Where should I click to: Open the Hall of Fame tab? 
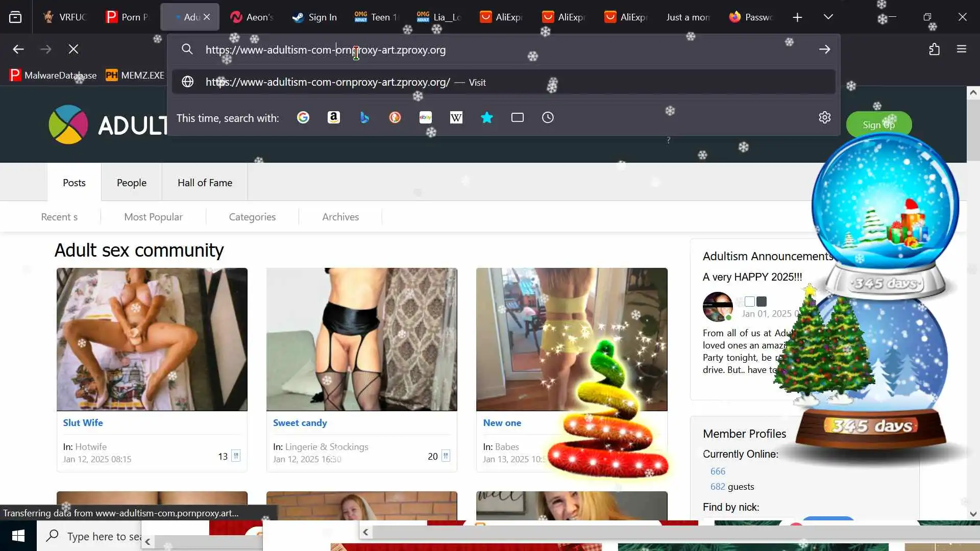point(205,183)
